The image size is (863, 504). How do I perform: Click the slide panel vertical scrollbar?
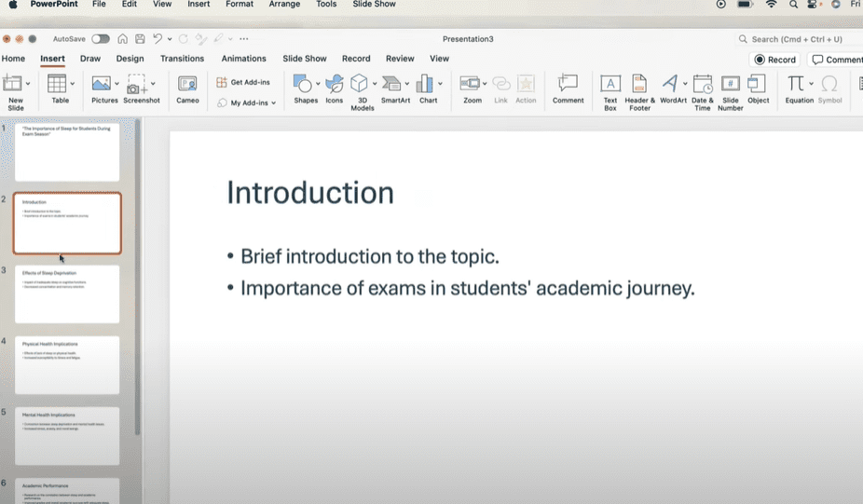pyautogui.click(x=139, y=279)
